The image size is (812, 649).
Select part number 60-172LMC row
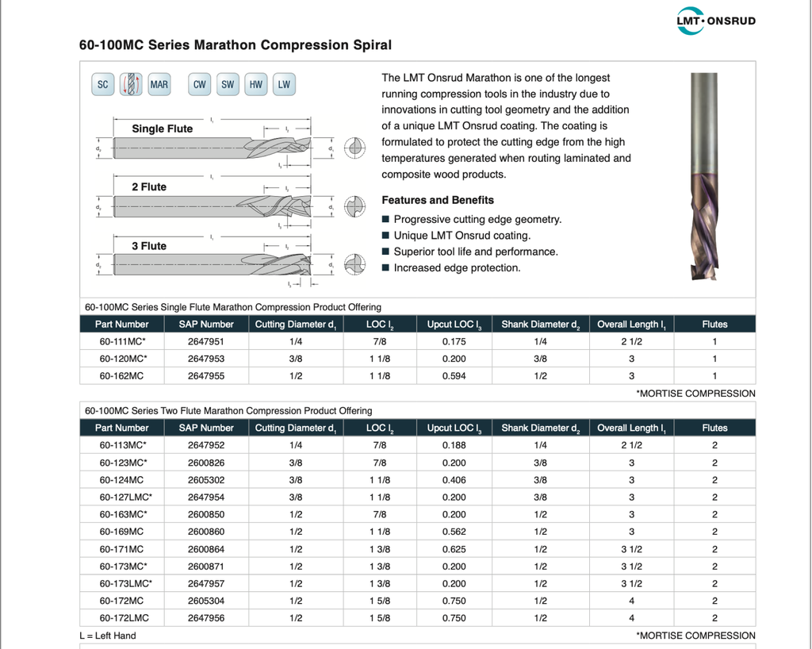tap(124, 618)
